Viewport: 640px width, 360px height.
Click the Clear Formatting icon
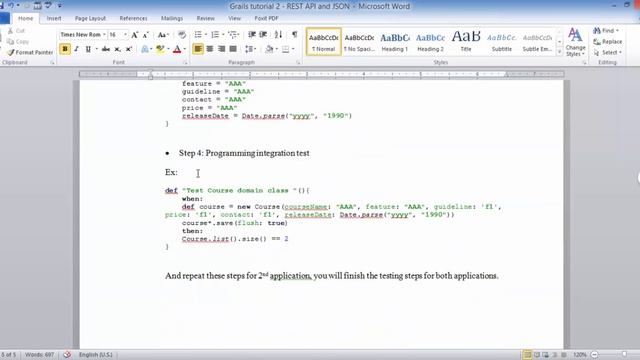point(182,35)
